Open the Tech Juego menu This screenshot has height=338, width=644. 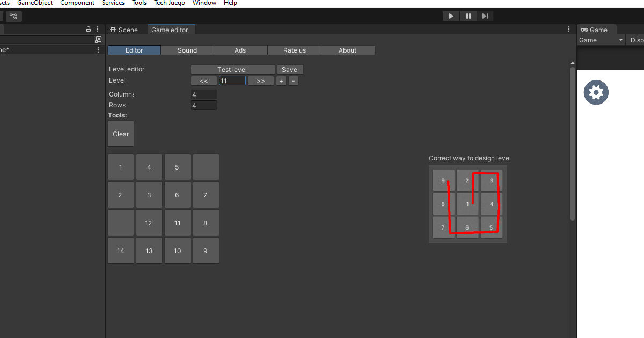coord(170,3)
